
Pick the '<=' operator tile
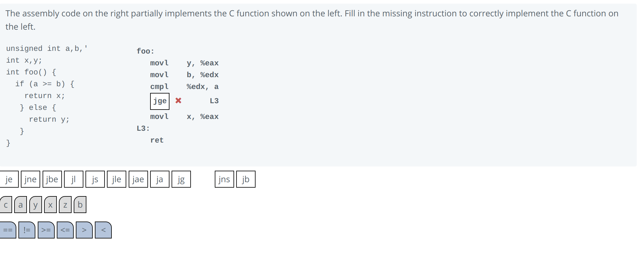tap(65, 230)
